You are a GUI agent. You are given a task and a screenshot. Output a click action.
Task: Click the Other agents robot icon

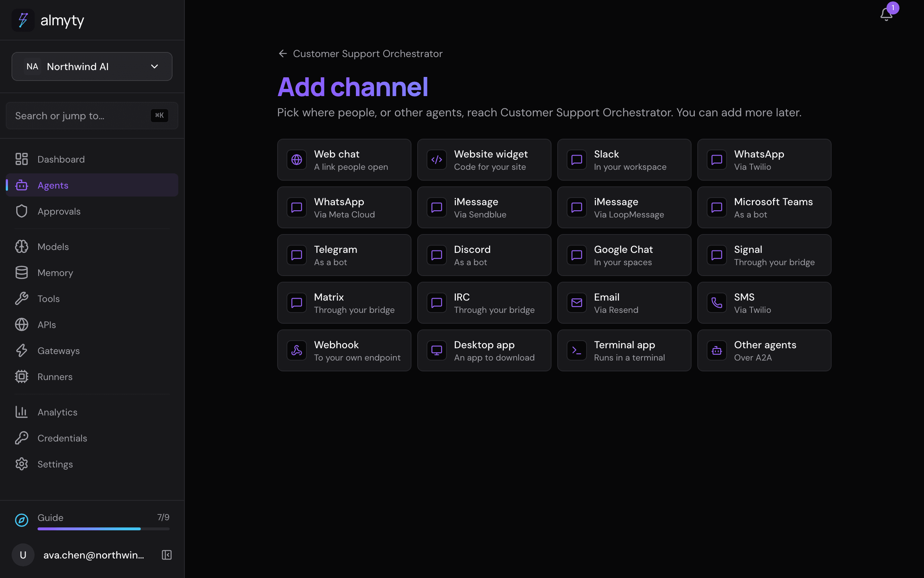(x=717, y=350)
